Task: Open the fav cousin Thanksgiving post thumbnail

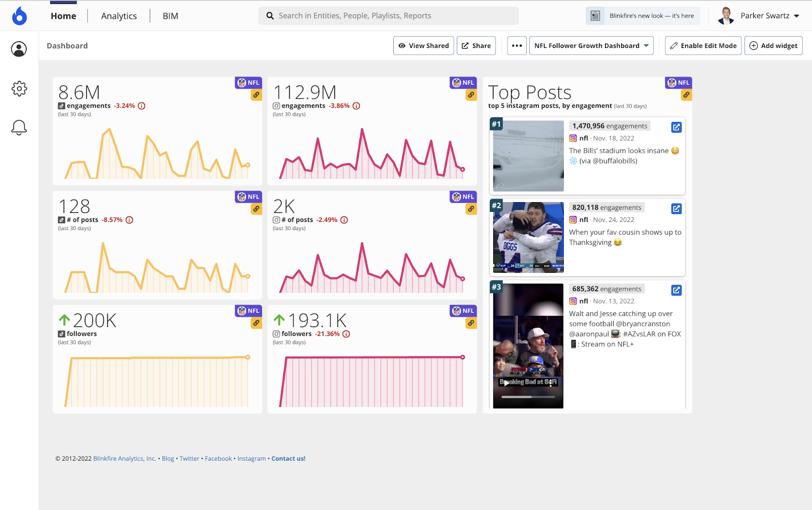Action: coord(528,237)
